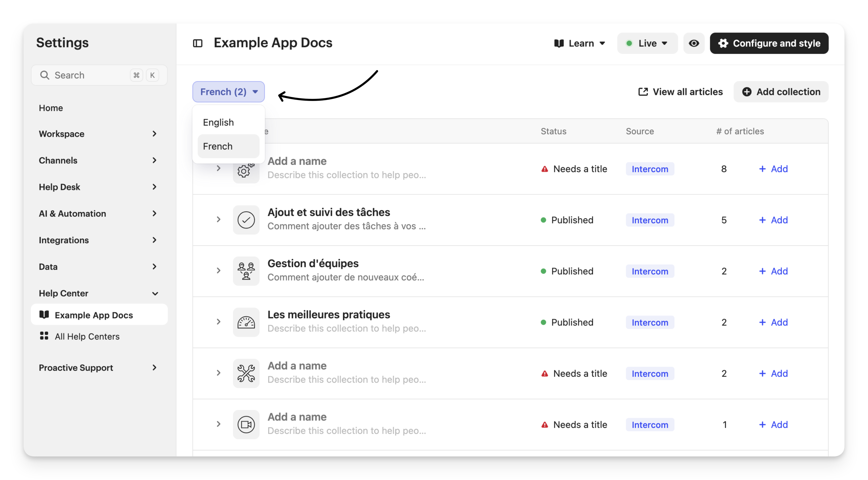Click the wrench tools collection icon
The width and height of the screenshot is (868, 480).
coord(246,373)
